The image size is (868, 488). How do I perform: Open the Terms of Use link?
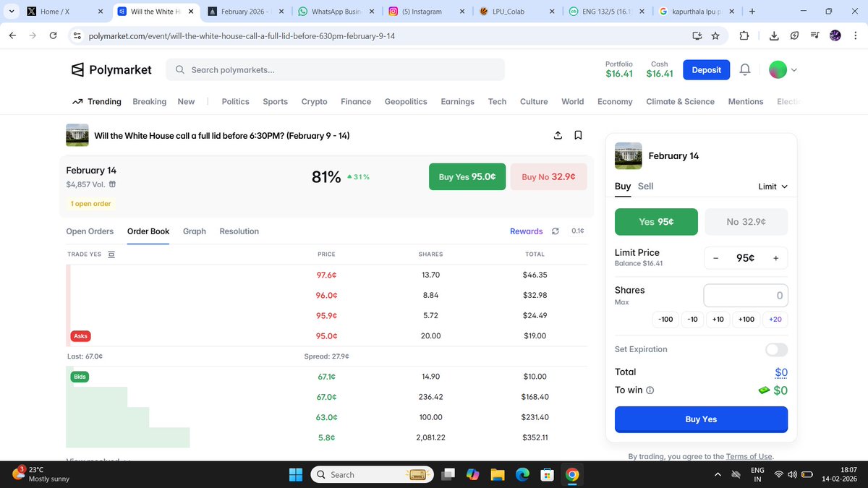pyautogui.click(x=749, y=456)
